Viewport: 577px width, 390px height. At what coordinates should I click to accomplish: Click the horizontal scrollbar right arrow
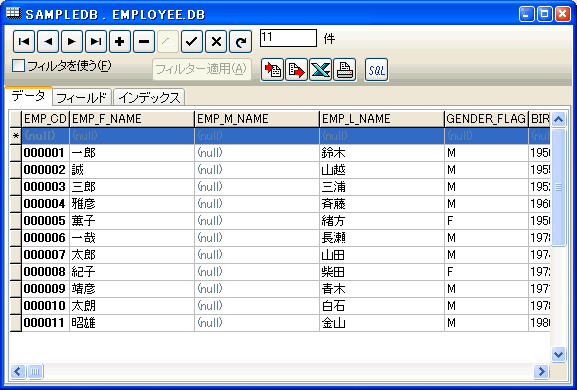(x=541, y=371)
